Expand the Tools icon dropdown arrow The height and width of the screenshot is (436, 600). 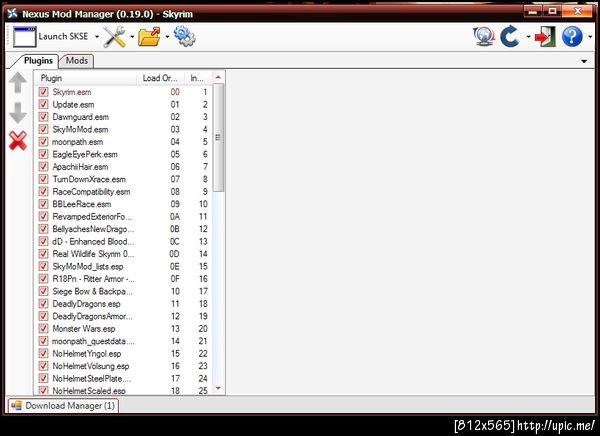click(x=132, y=37)
